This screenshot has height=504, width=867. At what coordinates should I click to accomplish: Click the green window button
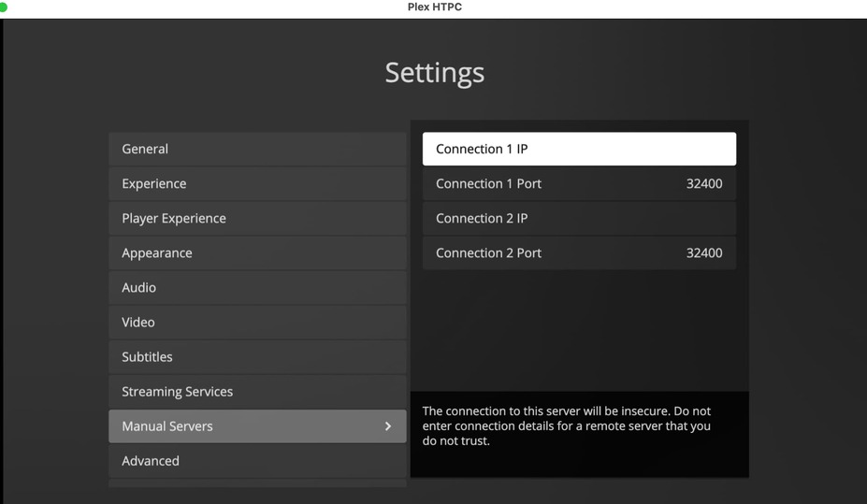coord(3,7)
